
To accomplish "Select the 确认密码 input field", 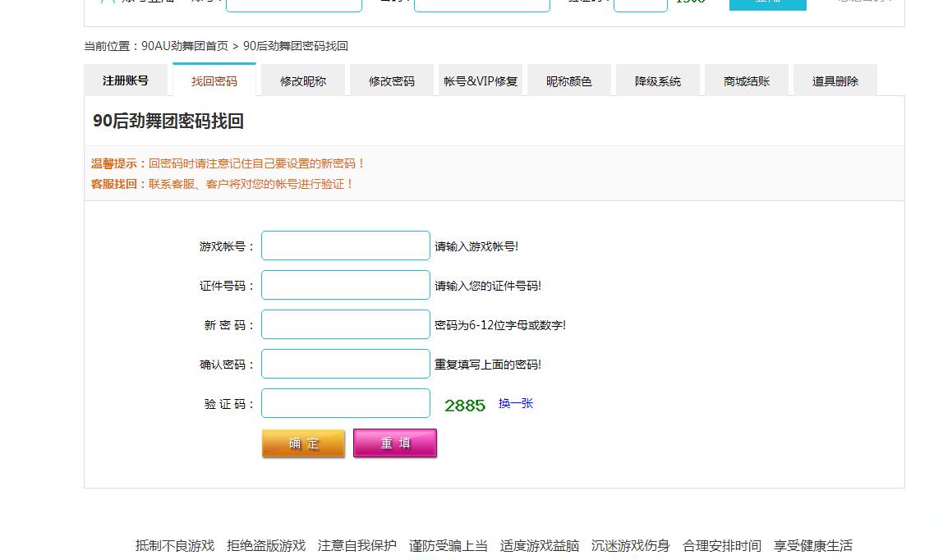I will 346,364.
